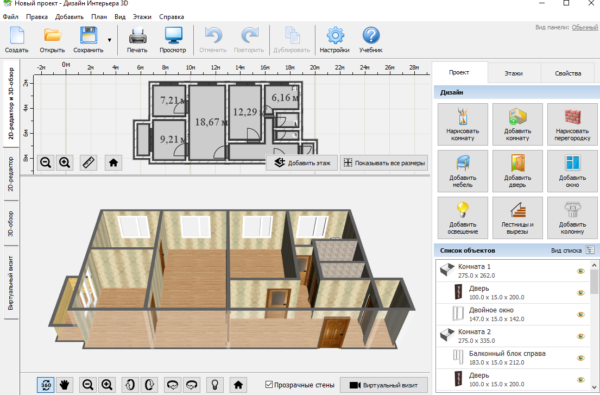Image resolution: width=600 pixels, height=395 pixels.
Task: Click Добавить дверь button
Action: point(517,171)
